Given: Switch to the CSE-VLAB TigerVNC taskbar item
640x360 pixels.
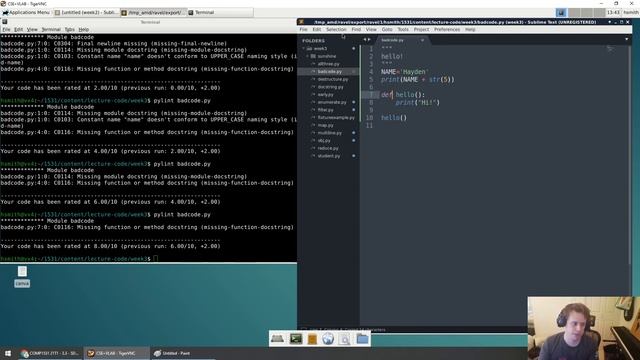Looking at the screenshot, I should [116, 353].
